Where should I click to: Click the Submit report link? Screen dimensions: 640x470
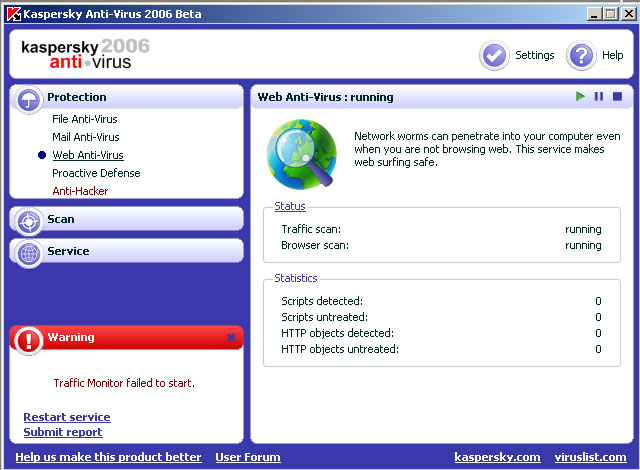(63, 432)
